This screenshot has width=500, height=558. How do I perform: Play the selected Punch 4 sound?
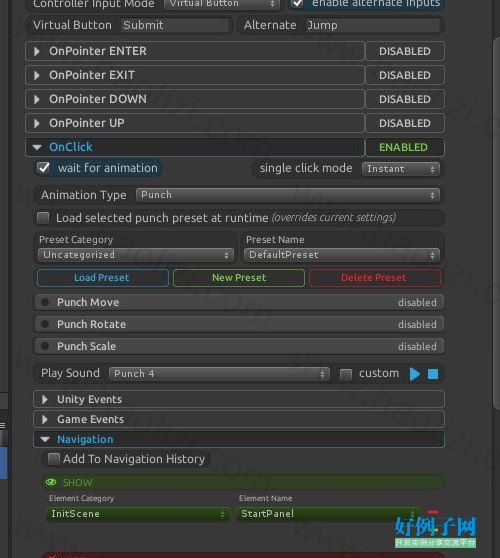[x=415, y=374]
